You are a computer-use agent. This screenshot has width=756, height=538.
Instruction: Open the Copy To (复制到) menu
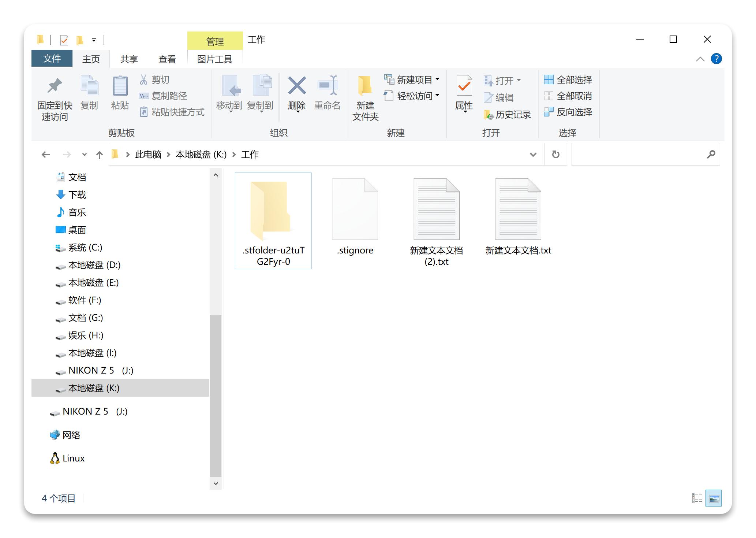pyautogui.click(x=260, y=93)
